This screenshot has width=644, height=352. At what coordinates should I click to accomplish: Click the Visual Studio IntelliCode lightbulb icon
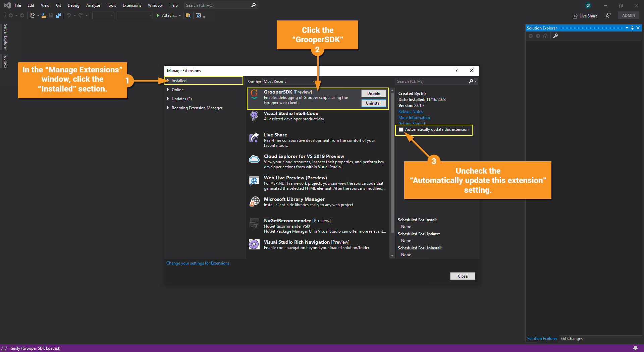click(x=254, y=116)
